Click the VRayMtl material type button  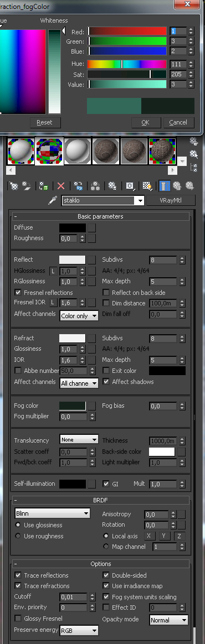tap(171, 200)
